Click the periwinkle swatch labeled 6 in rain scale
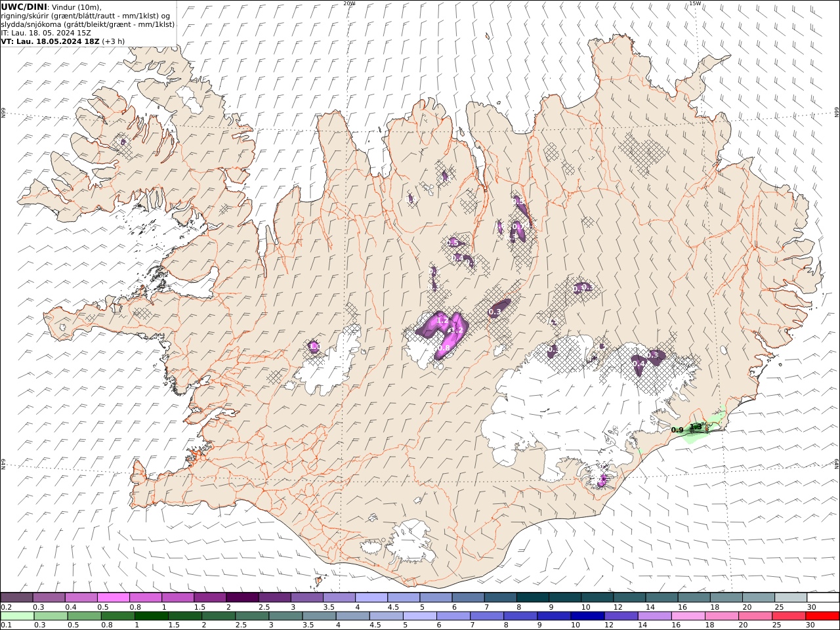The height and width of the screenshot is (630, 840). coord(453,616)
